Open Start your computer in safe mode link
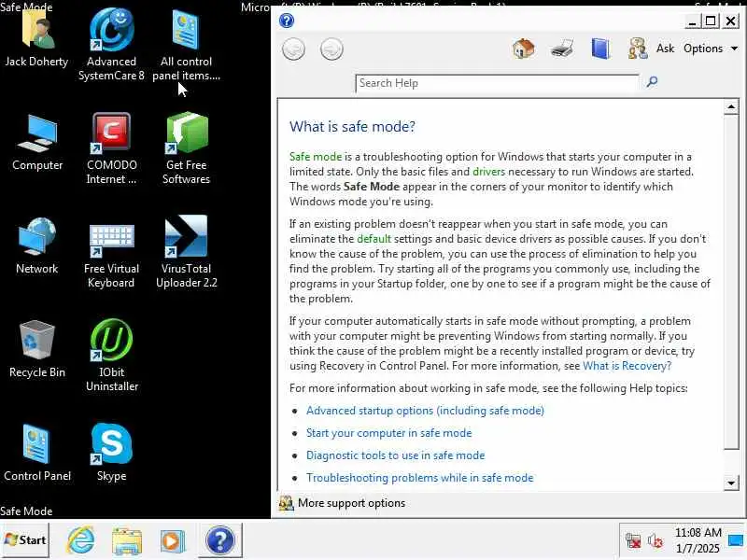Image resolution: width=747 pixels, height=560 pixels. [388, 433]
